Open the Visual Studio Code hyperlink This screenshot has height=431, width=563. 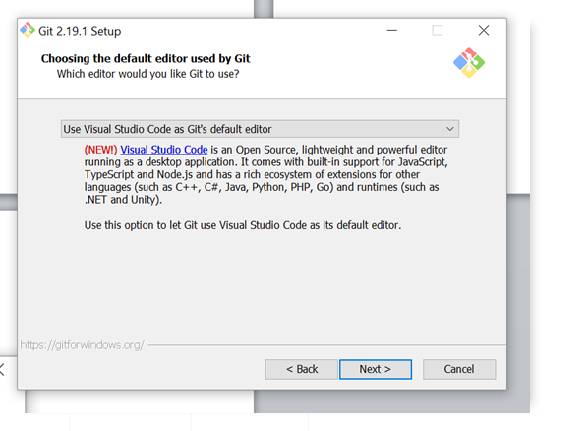[164, 150]
